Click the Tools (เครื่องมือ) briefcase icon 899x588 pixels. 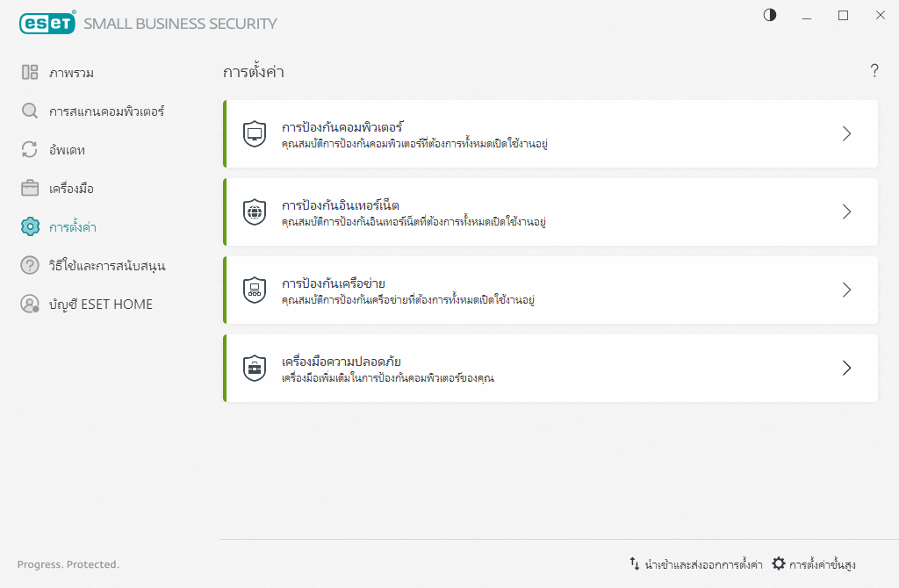pos(30,189)
